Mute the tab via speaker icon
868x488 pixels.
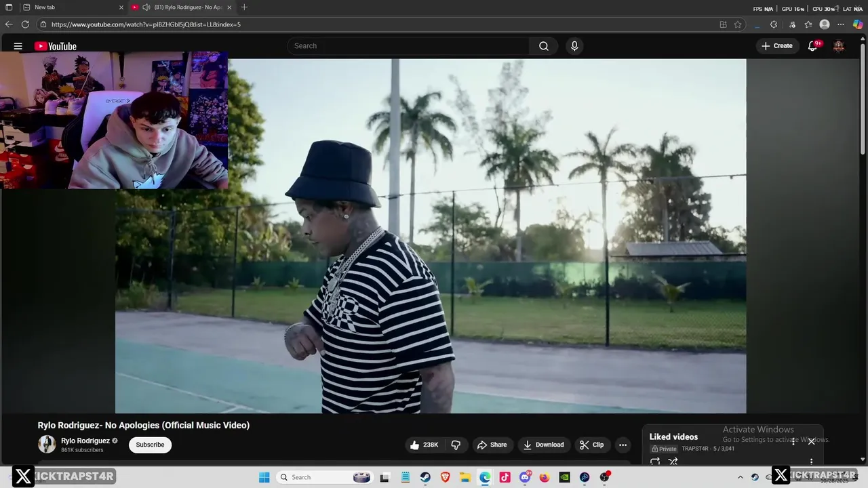point(146,7)
